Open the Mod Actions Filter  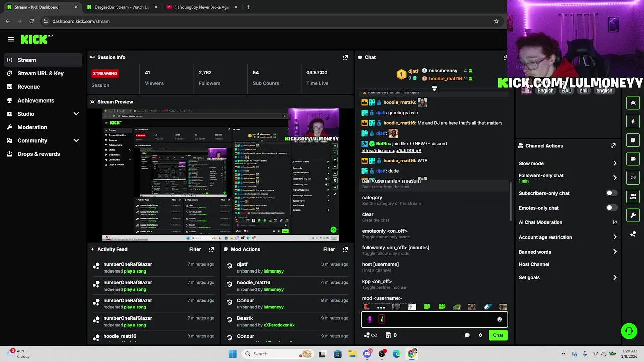[x=329, y=249]
